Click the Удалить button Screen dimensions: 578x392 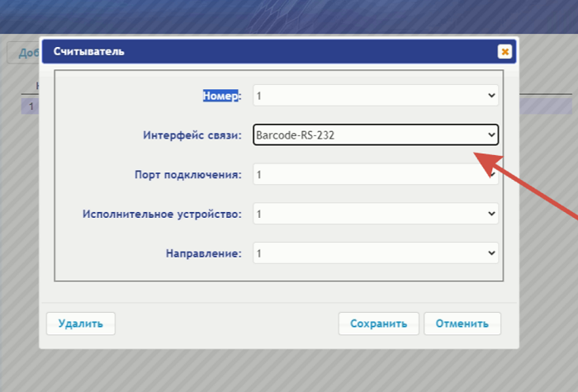[x=81, y=324]
